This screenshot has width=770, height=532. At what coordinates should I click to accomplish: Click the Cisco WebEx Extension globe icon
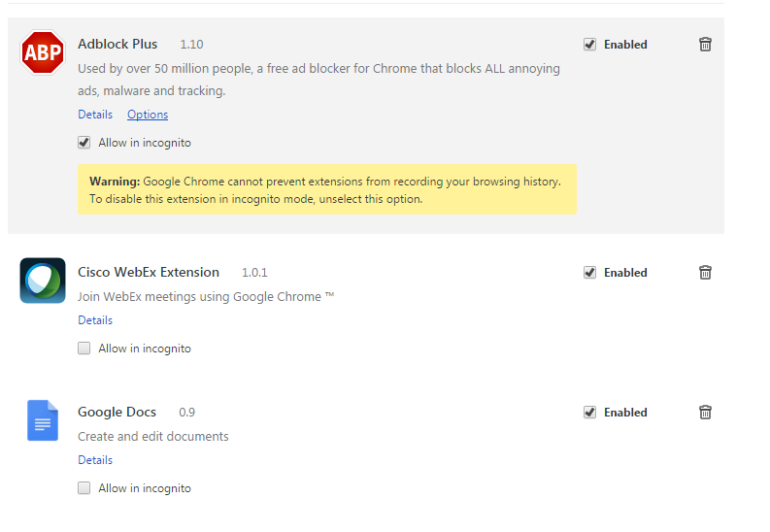43,281
